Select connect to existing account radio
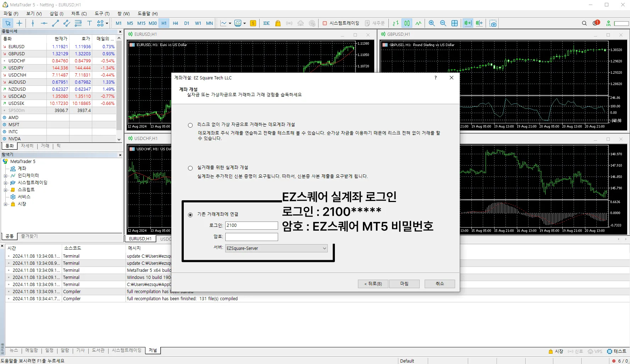The height and width of the screenshot is (364, 630). click(x=190, y=215)
